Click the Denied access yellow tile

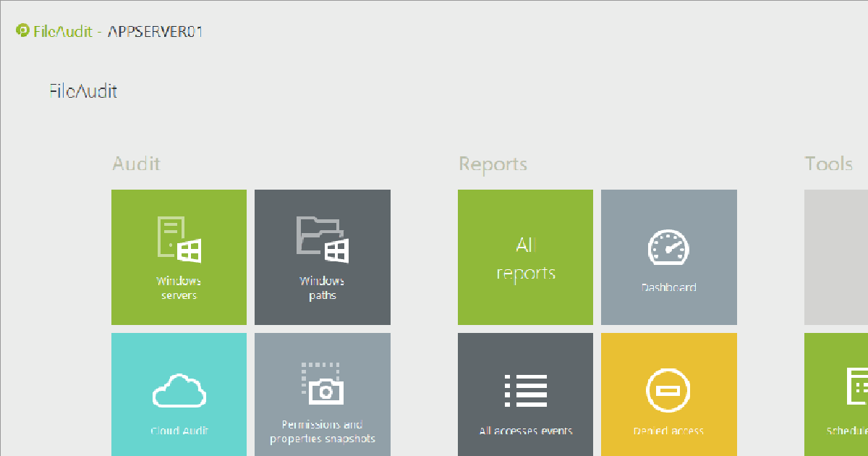[668, 394]
